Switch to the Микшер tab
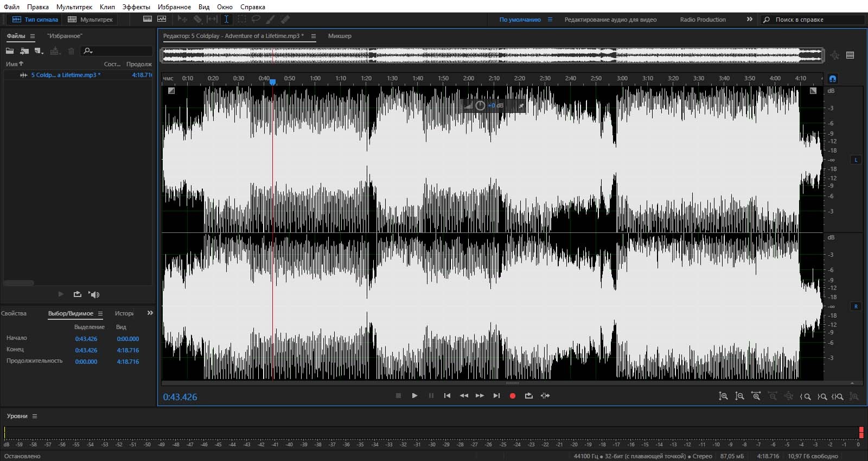 [340, 36]
